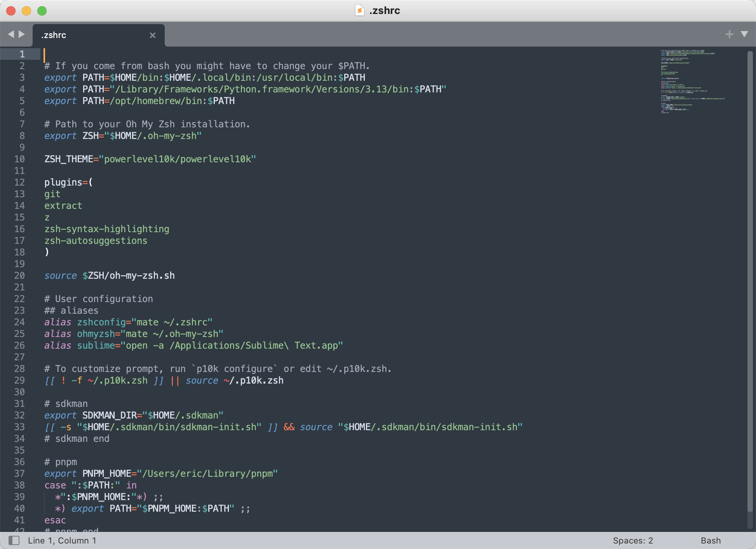Click the '# User configuration' comment
The height and width of the screenshot is (549, 756).
[99, 299]
